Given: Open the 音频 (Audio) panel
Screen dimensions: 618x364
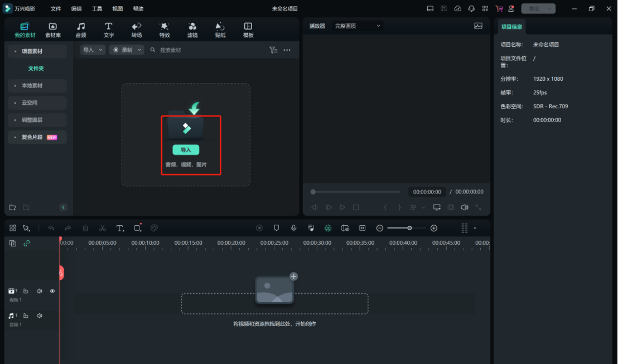Looking at the screenshot, I should (x=81, y=30).
